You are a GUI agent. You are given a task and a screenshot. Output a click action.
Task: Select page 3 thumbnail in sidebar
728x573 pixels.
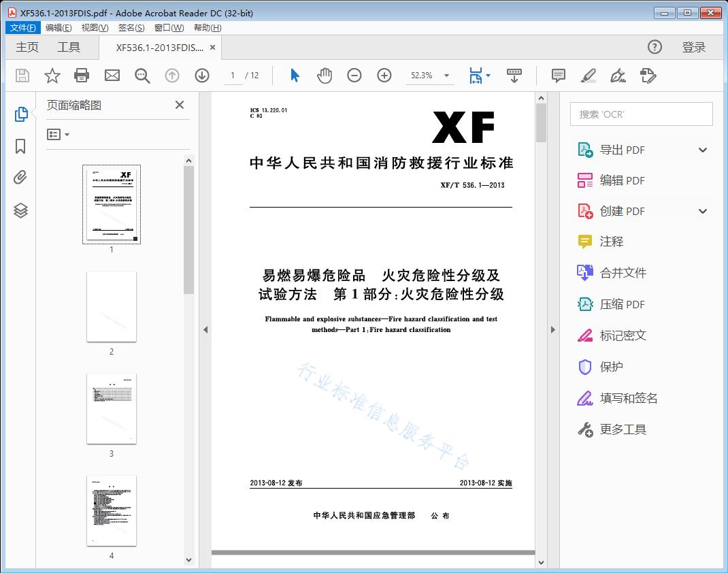(112, 408)
